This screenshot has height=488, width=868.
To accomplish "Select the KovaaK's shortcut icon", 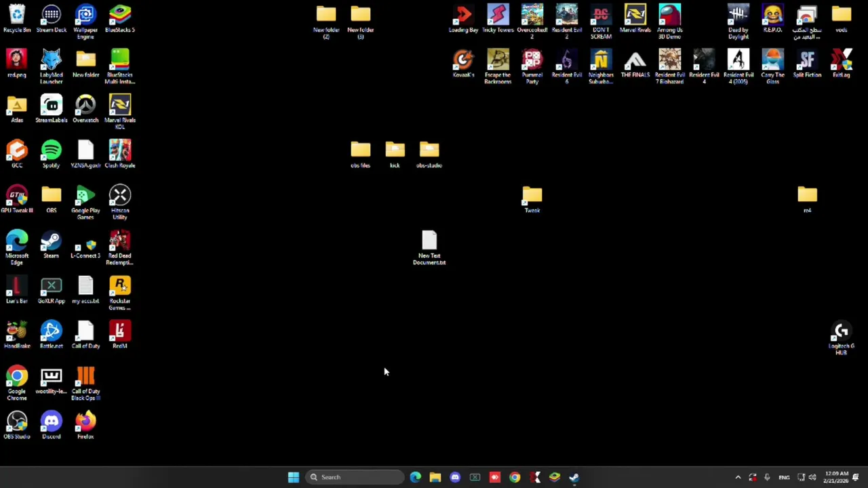I will [x=464, y=64].
